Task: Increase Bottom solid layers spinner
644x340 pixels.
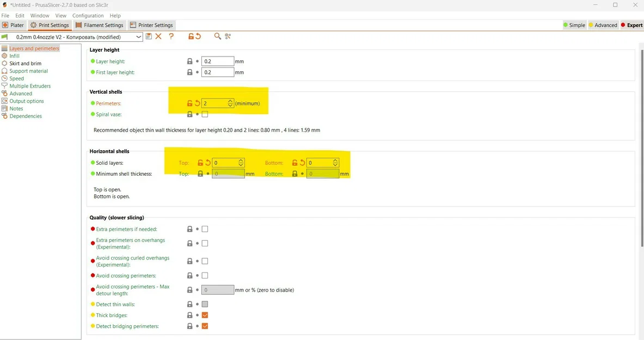Action: tap(335, 161)
